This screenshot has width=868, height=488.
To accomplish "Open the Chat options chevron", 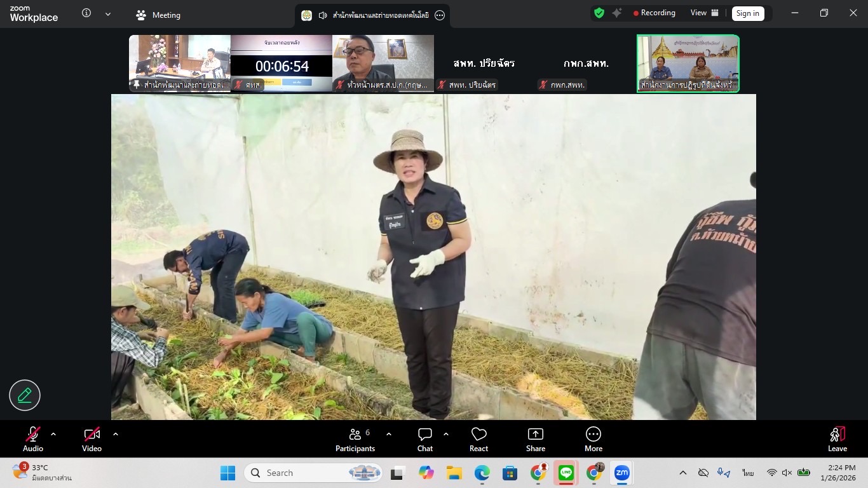I will pos(446,434).
